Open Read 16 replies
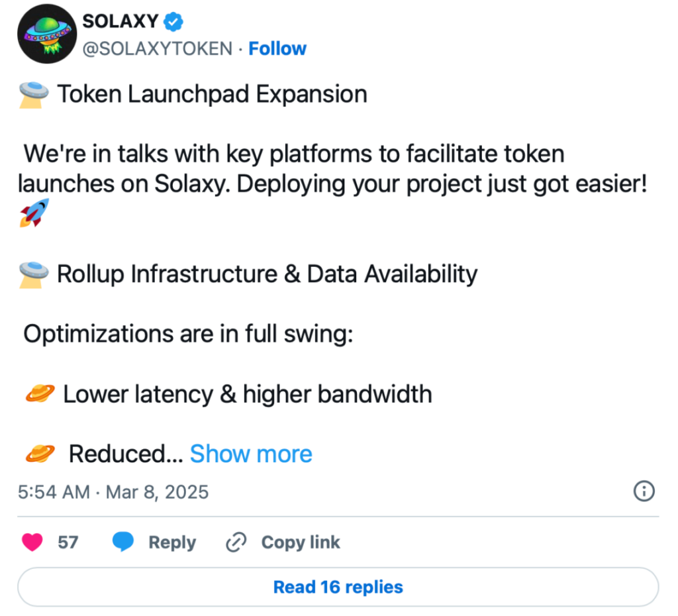This screenshot has height=616, width=678. click(x=338, y=587)
